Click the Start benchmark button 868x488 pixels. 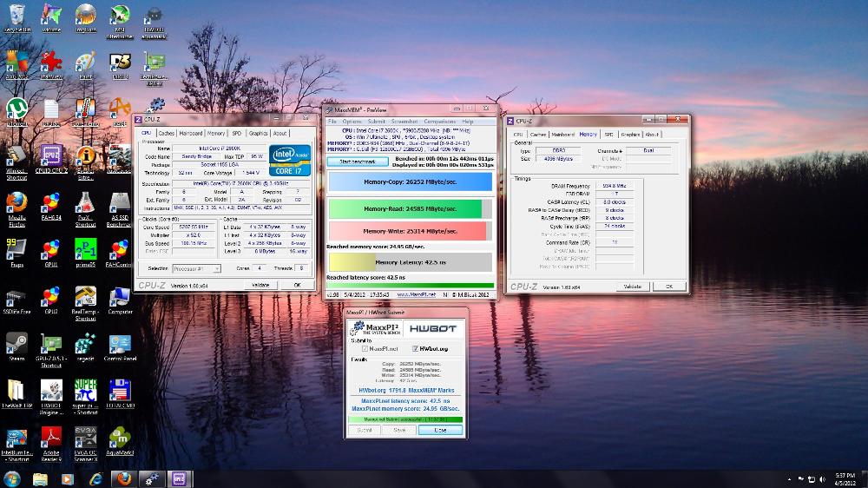357,162
